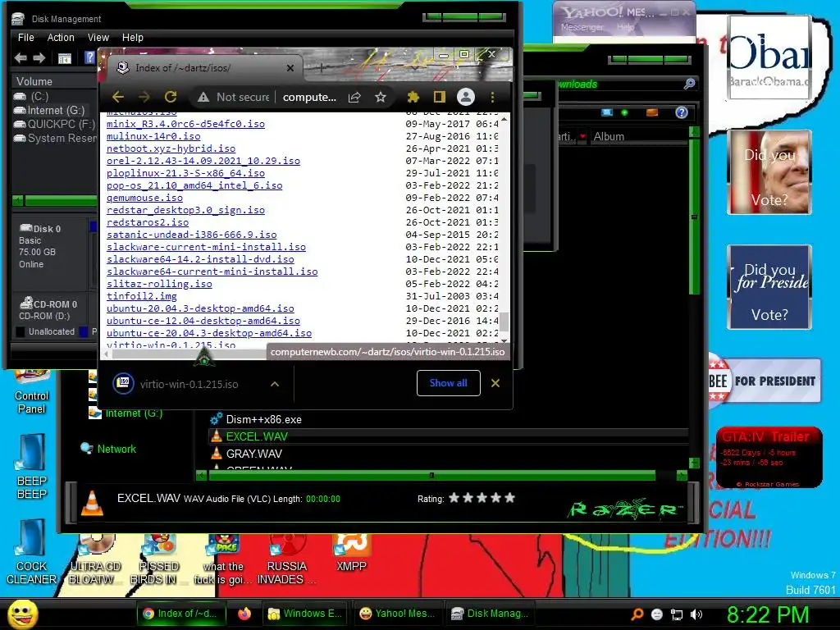This screenshot has height=630, width=840.
Task: Reload the Index of isos page
Action: pyautogui.click(x=171, y=97)
